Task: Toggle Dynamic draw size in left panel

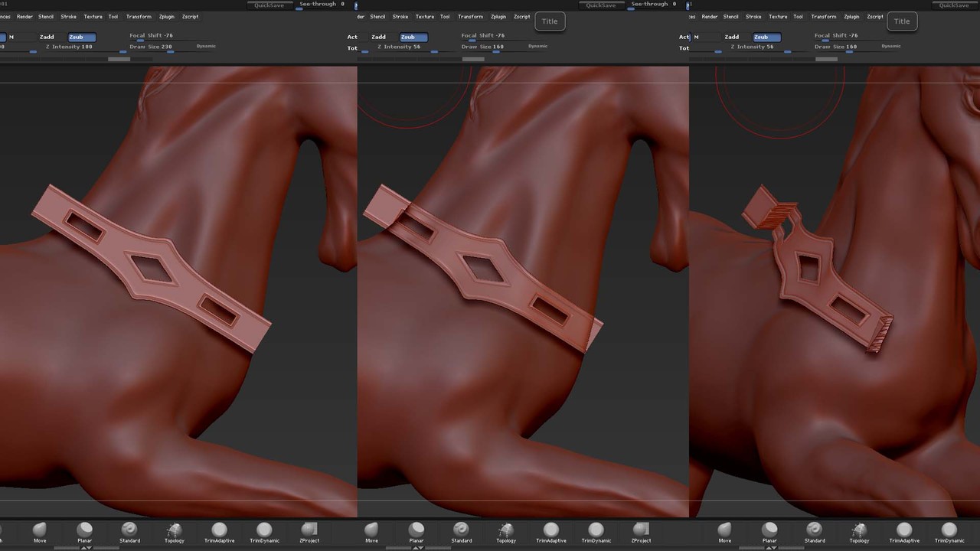Action: (206, 46)
